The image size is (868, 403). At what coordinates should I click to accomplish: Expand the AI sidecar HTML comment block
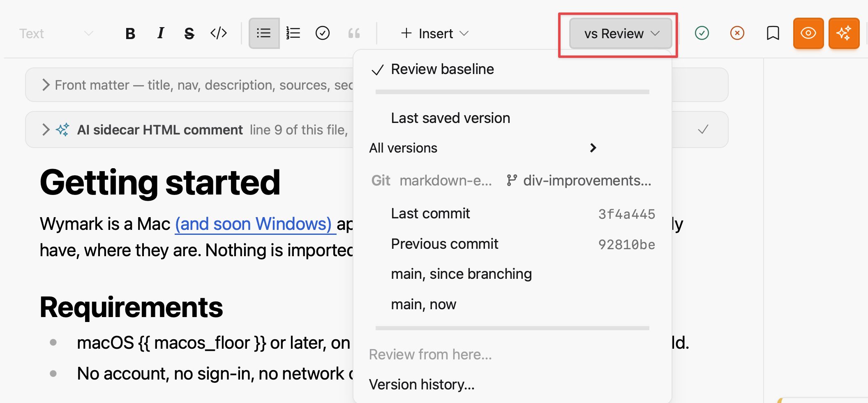pyautogui.click(x=46, y=130)
